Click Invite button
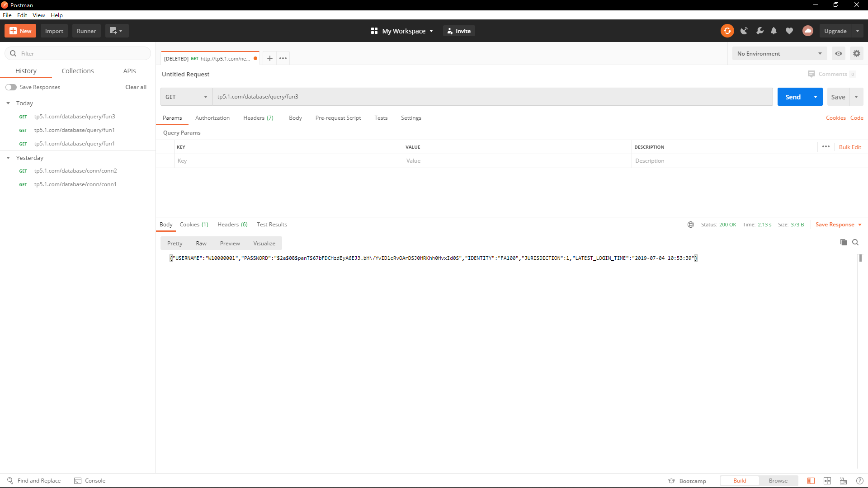The width and height of the screenshot is (868, 488). pos(459,31)
